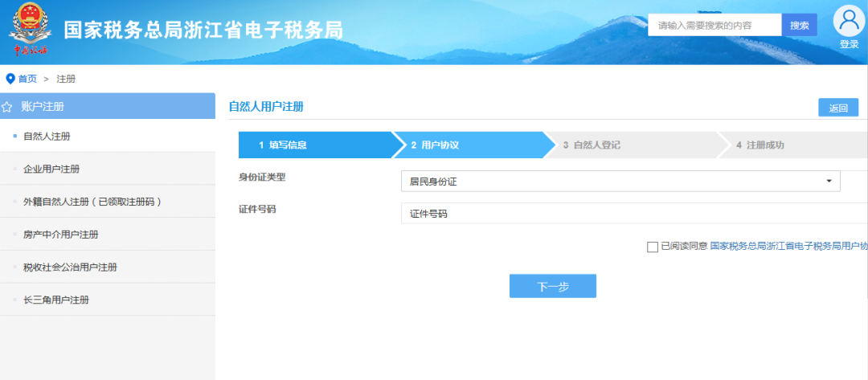Viewport: 868px width, 380px height.
Task: Click the 下一步 button
Action: (552, 287)
